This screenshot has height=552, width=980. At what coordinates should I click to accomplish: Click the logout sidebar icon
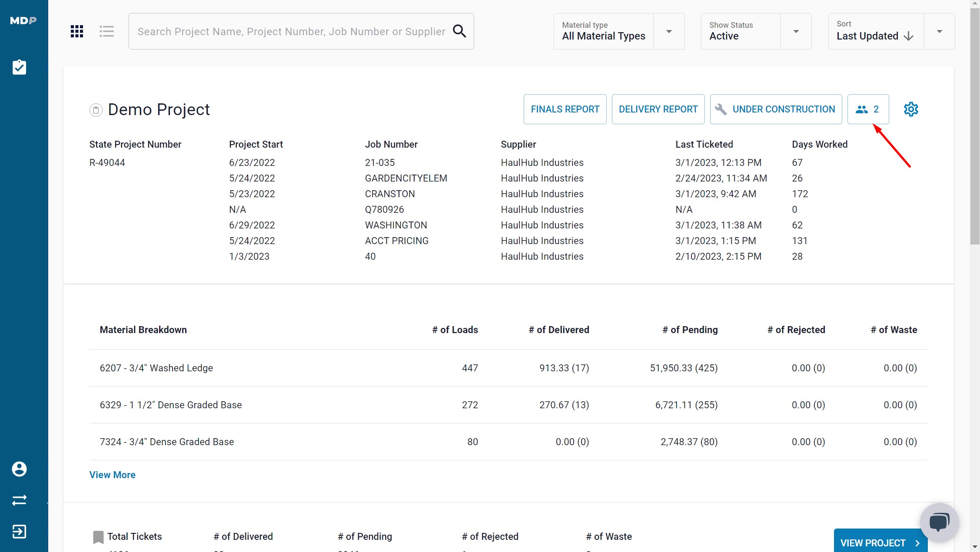point(19,532)
